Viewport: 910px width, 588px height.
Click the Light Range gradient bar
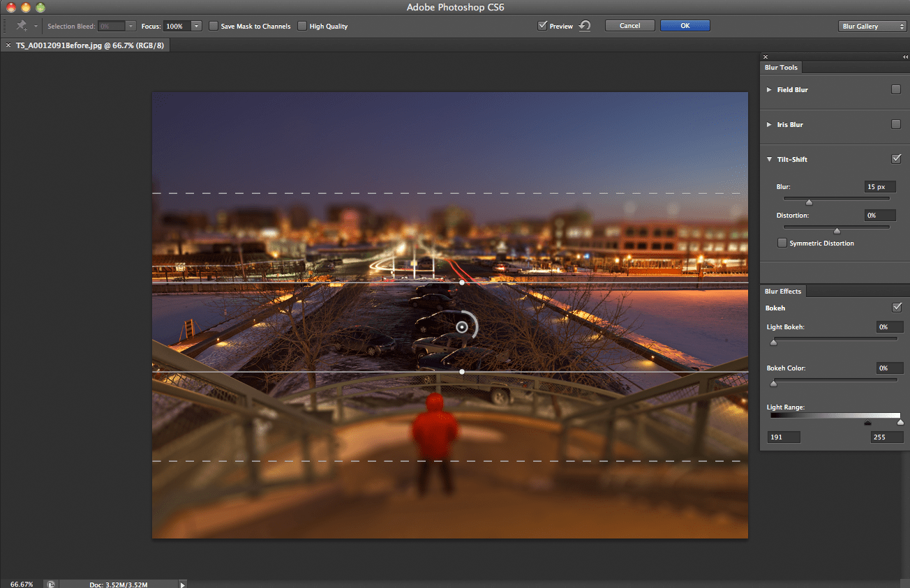[x=835, y=416]
